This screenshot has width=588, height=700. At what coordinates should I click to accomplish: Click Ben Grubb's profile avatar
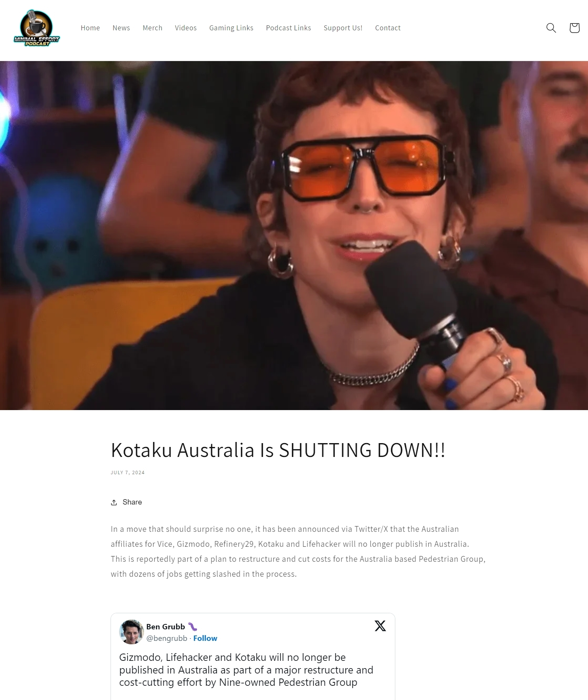click(x=131, y=632)
